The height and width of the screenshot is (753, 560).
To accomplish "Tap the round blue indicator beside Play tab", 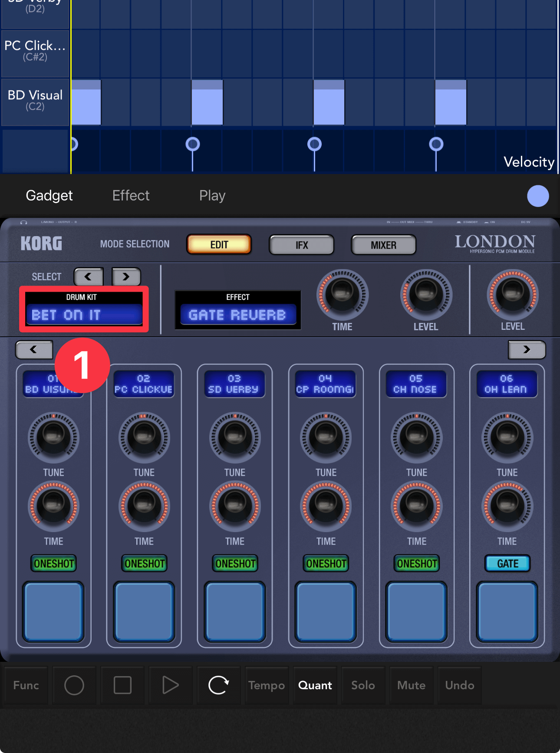I will click(537, 196).
